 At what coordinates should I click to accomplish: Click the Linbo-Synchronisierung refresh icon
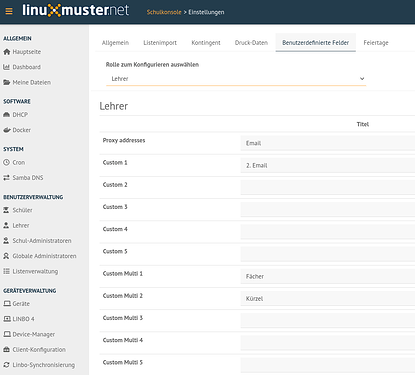pos(6,365)
